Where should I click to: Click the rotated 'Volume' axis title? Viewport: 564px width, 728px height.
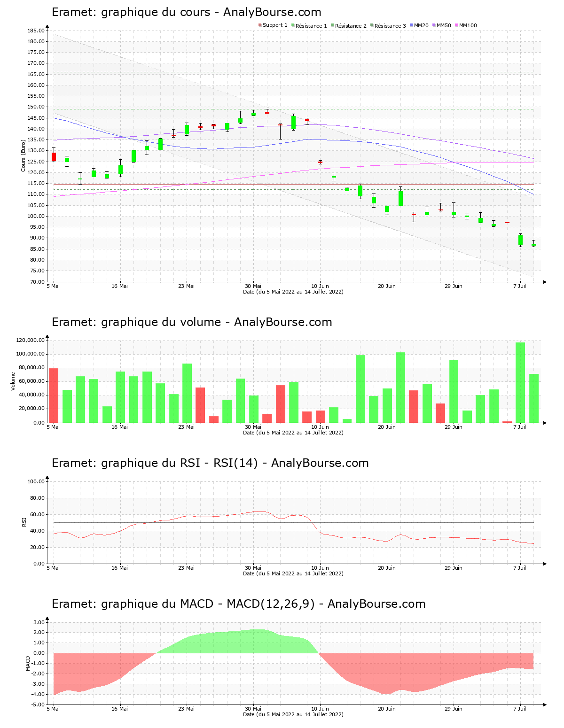pyautogui.click(x=13, y=381)
